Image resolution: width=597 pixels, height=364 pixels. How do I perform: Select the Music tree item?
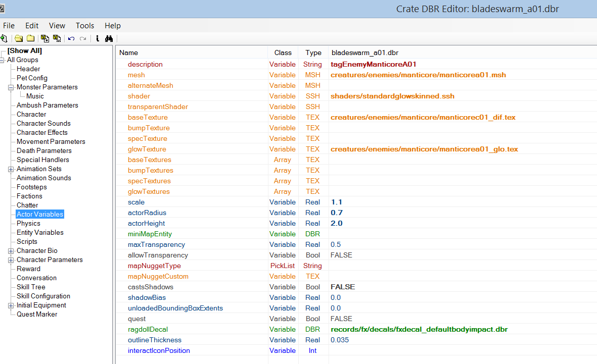click(35, 96)
